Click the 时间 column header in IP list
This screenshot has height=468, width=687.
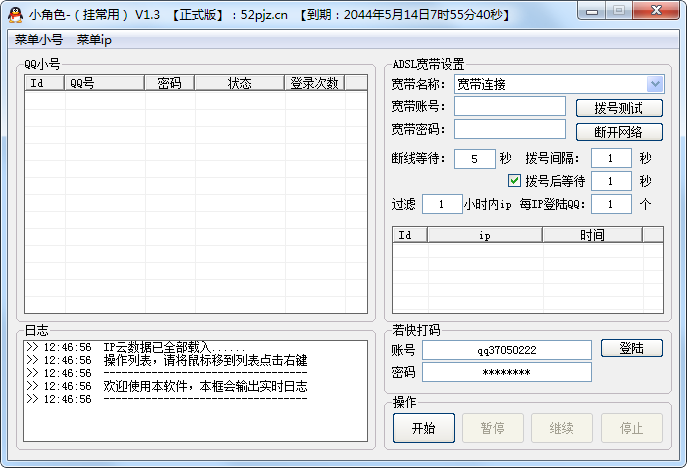592,235
